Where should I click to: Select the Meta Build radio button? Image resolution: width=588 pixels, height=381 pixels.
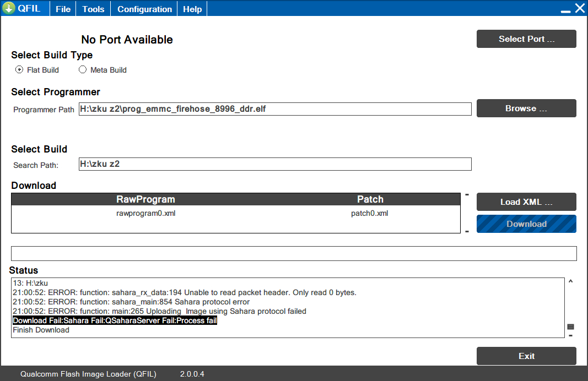pyautogui.click(x=83, y=70)
